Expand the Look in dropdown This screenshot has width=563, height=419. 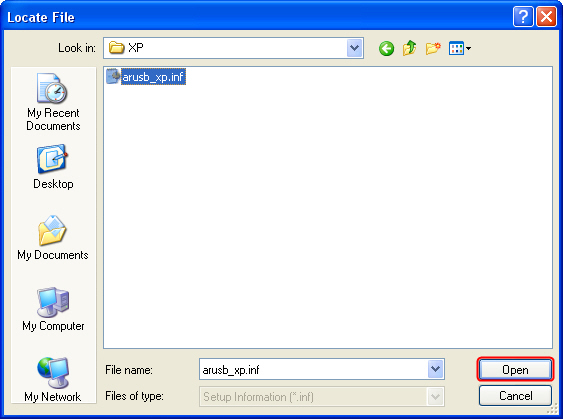pyautogui.click(x=354, y=48)
